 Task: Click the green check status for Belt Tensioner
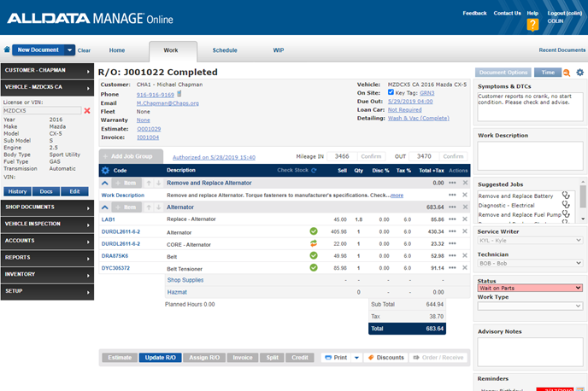coord(314,268)
